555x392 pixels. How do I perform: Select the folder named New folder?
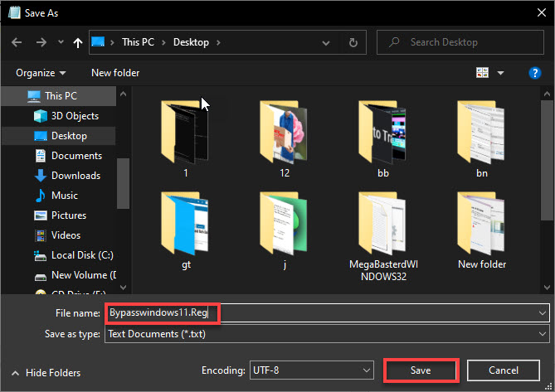(482, 230)
